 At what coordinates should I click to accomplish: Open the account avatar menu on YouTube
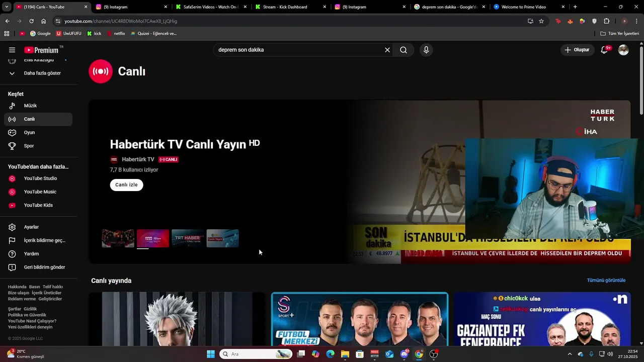click(623, 50)
